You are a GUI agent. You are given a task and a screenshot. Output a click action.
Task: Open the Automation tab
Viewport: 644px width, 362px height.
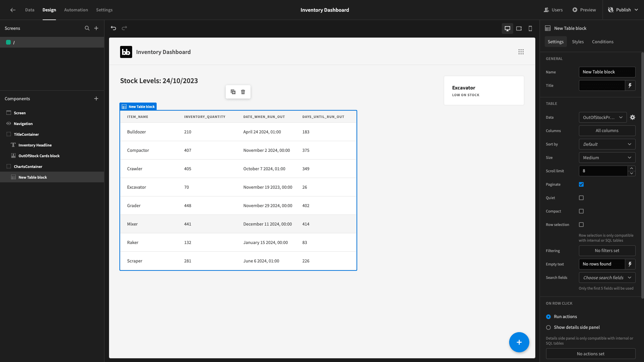[x=76, y=10]
